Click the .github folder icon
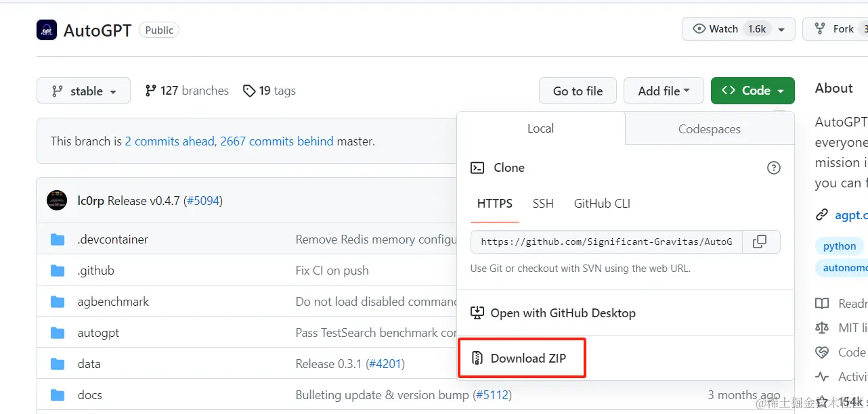This screenshot has width=868, height=414. click(x=58, y=271)
